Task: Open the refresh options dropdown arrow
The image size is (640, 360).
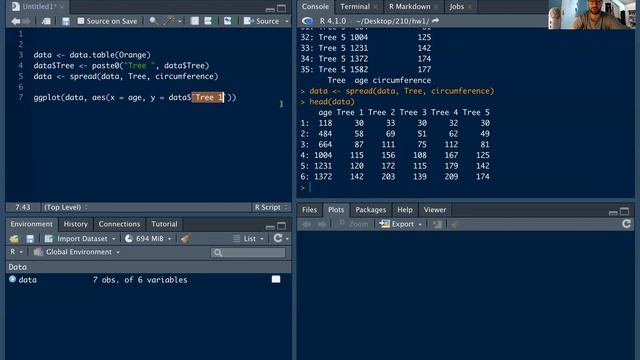Action: 287,239
